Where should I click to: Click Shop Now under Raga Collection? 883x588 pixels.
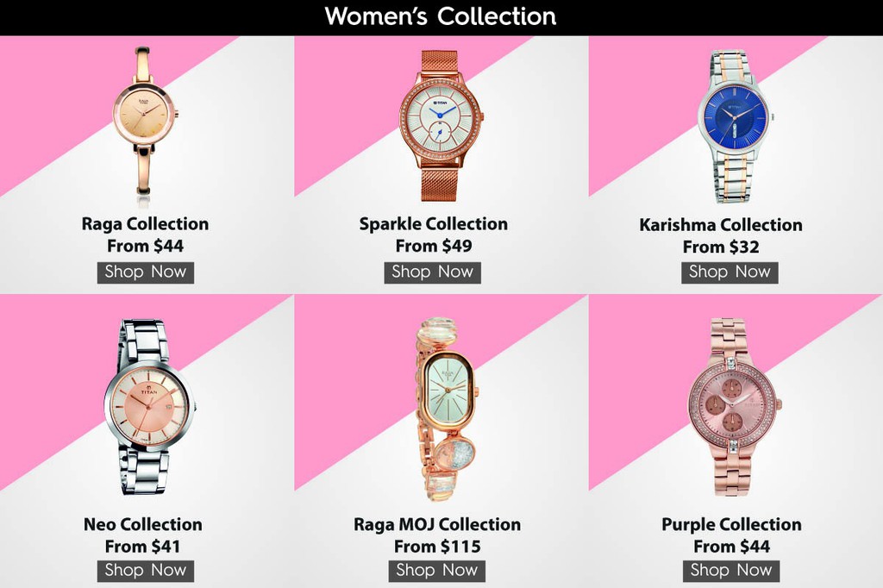pos(145,272)
